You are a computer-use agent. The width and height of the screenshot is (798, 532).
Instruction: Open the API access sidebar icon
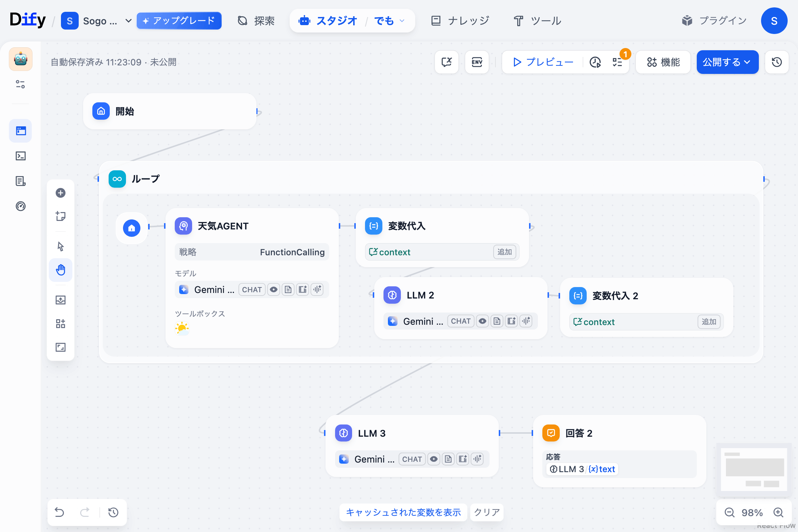point(20,156)
